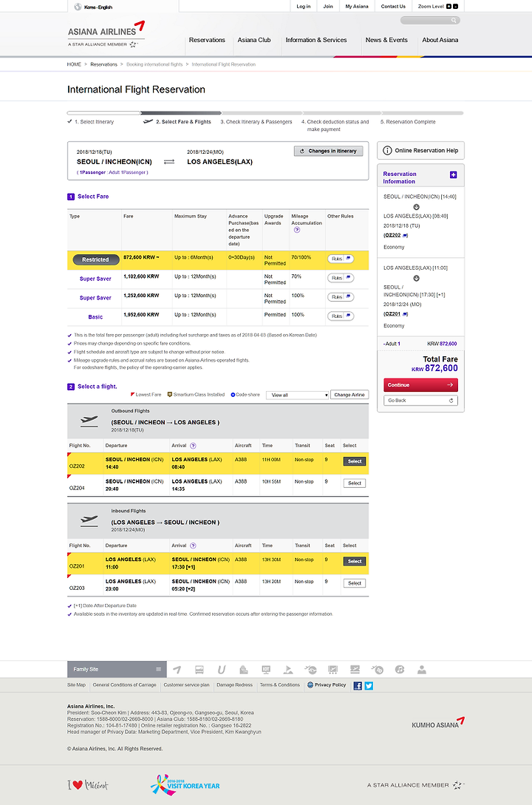Decrease zoom level with minus icon

(456, 7)
